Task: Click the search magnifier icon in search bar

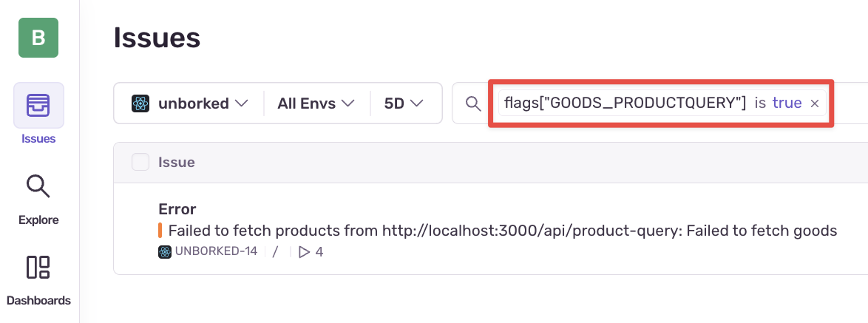Action: (474, 103)
